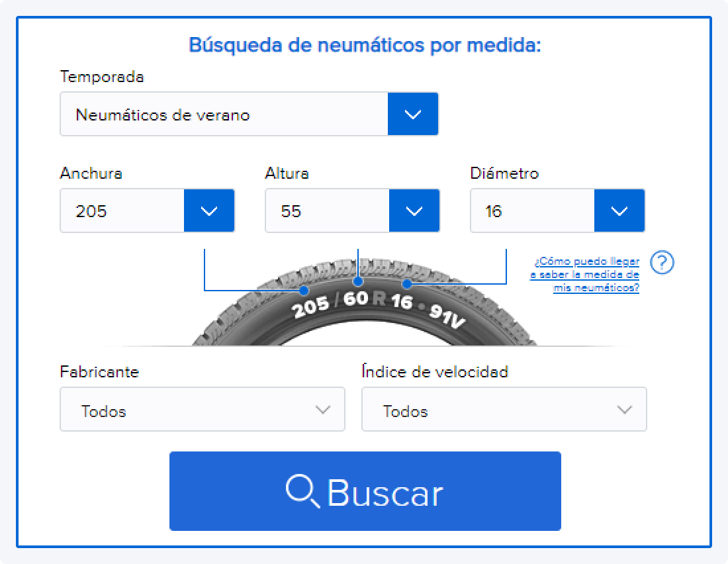The width and height of the screenshot is (728, 564).
Task: Click Todos in the Fabricante field
Action: coord(104,411)
